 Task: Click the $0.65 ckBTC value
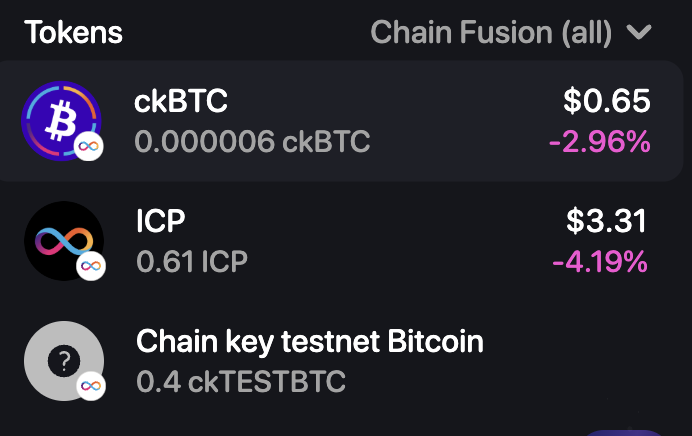(606, 101)
